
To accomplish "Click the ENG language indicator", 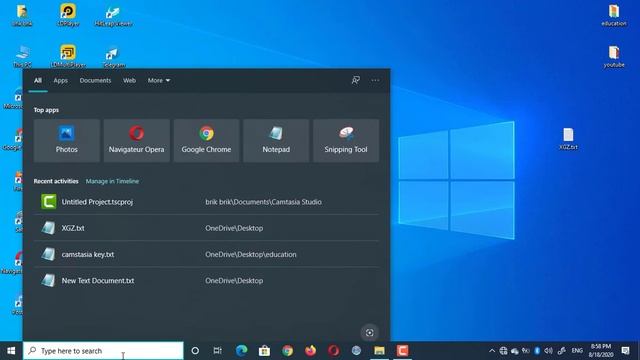I will click(x=577, y=351).
